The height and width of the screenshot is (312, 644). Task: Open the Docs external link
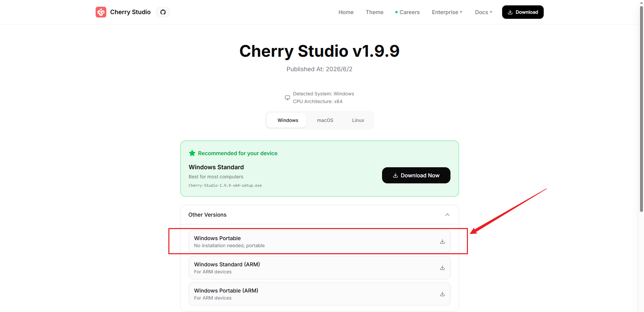point(483,12)
